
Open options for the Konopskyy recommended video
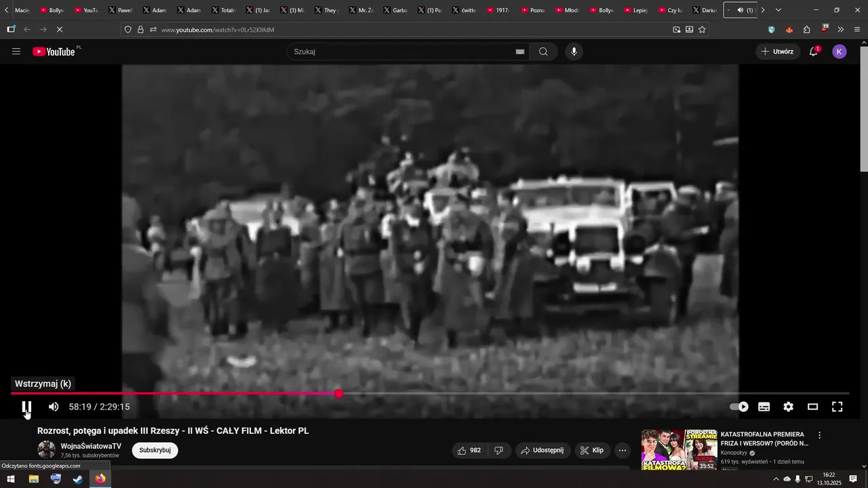pyautogui.click(x=819, y=435)
